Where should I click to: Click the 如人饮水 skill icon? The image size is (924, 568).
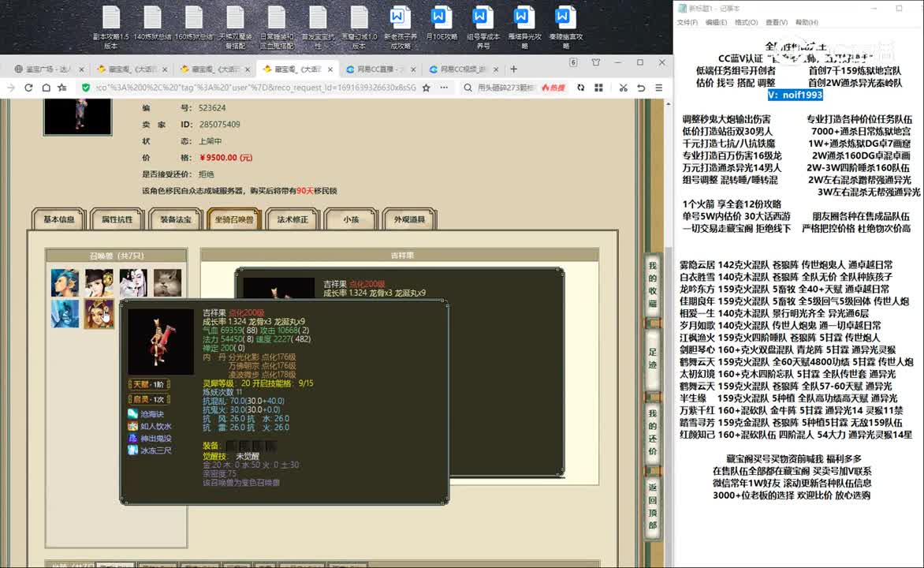[x=132, y=426]
